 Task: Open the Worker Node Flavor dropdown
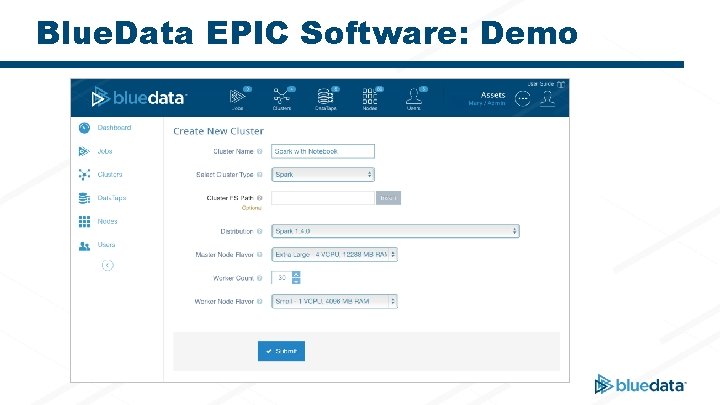pyautogui.click(x=334, y=301)
